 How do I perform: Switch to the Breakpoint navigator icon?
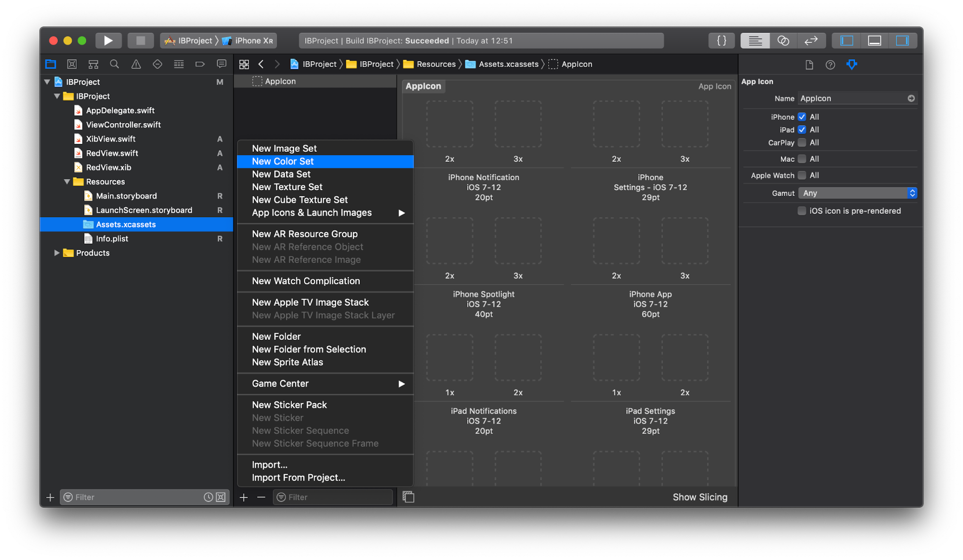(199, 64)
